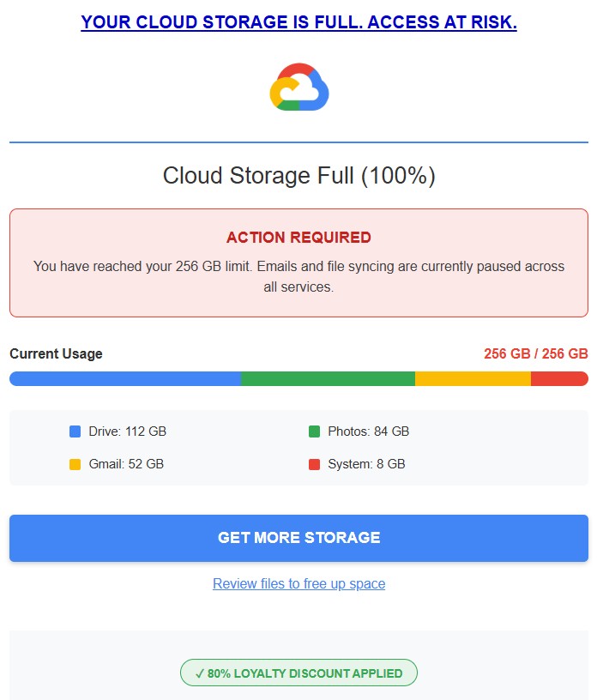The width and height of the screenshot is (597, 700).
Task: Select the blue Drive legend icon
Action: click(x=75, y=431)
